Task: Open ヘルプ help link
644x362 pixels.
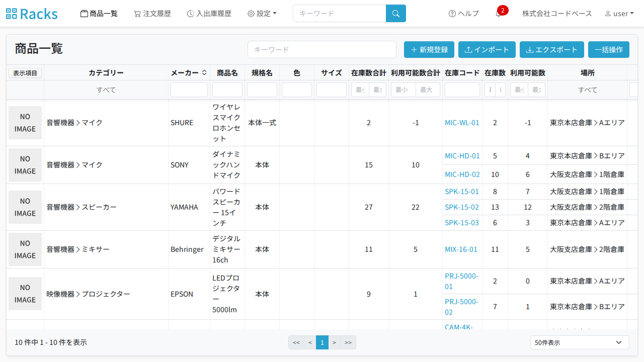Action: [464, 14]
